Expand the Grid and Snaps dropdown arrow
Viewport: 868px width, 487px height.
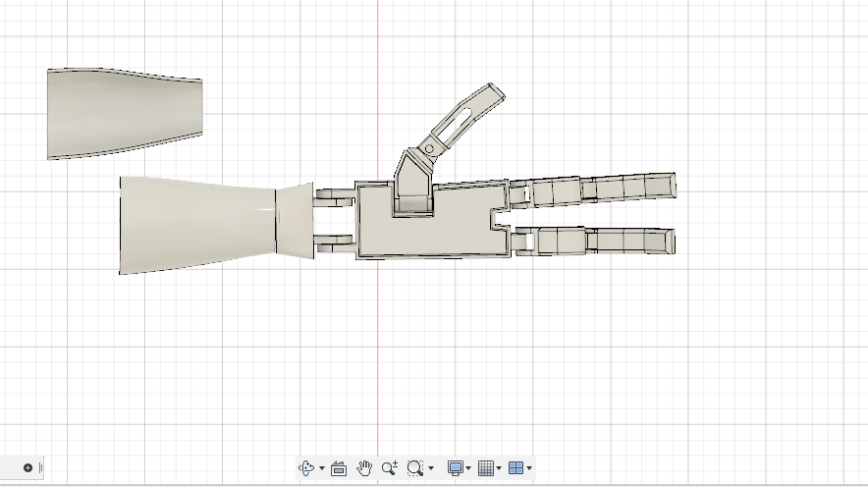pos(499,468)
